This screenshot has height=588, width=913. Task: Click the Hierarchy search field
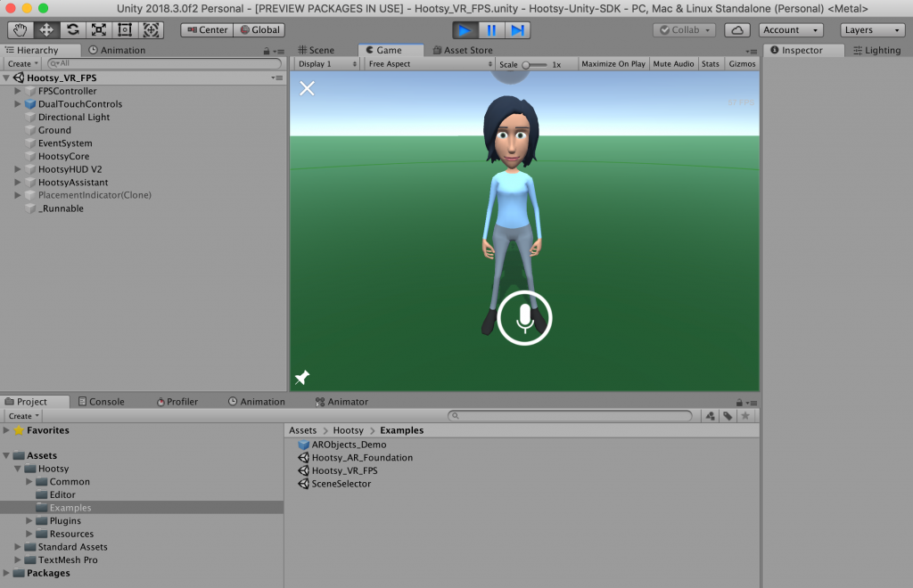[165, 63]
